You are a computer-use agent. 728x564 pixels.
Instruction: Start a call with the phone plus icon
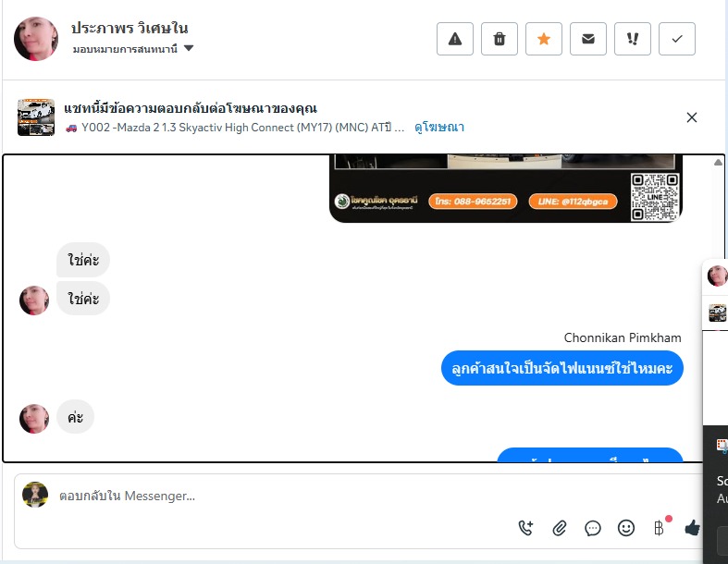525,528
